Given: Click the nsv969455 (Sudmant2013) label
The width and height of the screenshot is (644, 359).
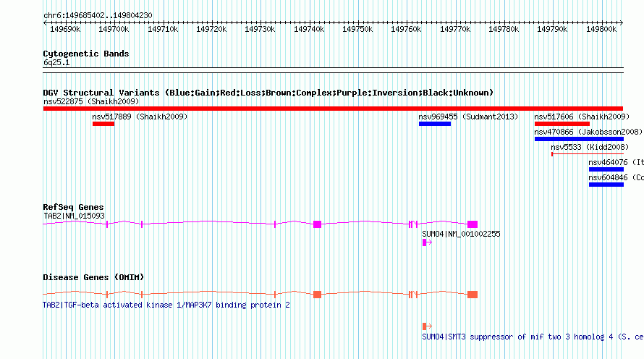Looking at the screenshot, I should (x=468, y=117).
